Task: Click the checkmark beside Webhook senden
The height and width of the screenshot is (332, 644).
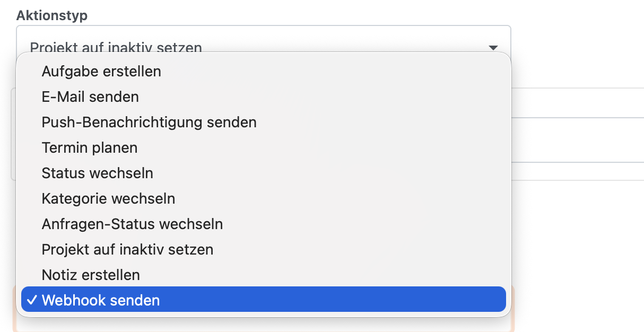Action: pos(32,300)
